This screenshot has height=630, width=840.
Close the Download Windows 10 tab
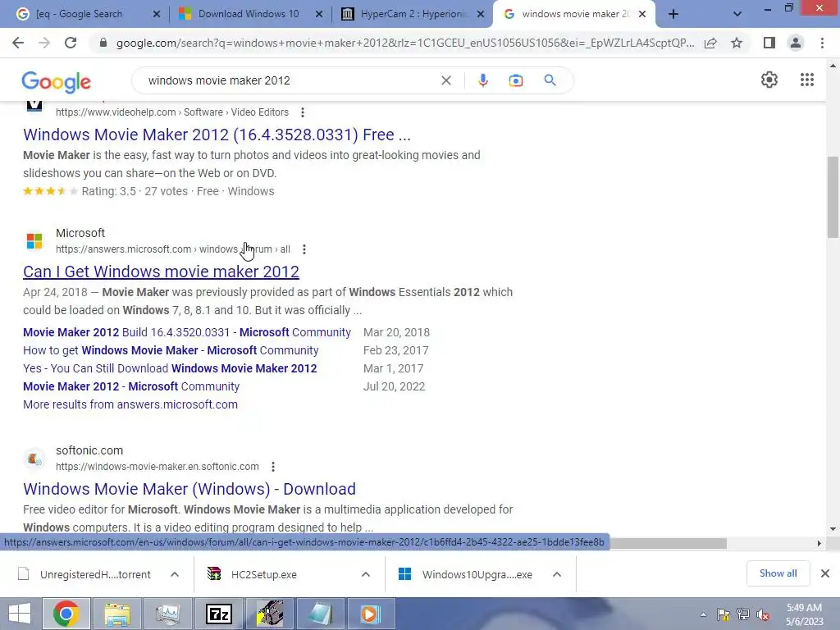(x=319, y=15)
